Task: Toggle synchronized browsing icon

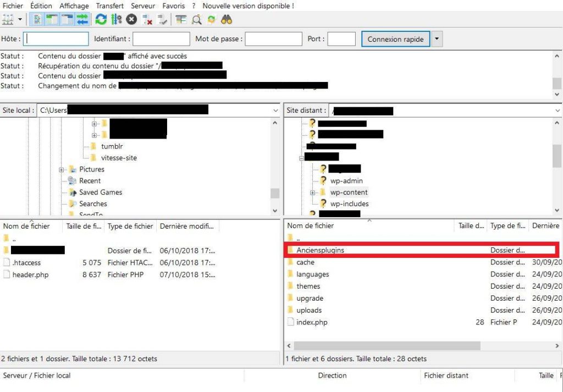Action: pyautogui.click(x=212, y=19)
